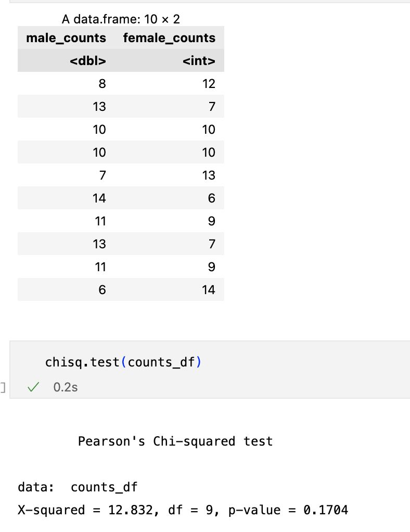
Task: Click the Pearson's Chi-squared test output title
Action: coord(175,441)
